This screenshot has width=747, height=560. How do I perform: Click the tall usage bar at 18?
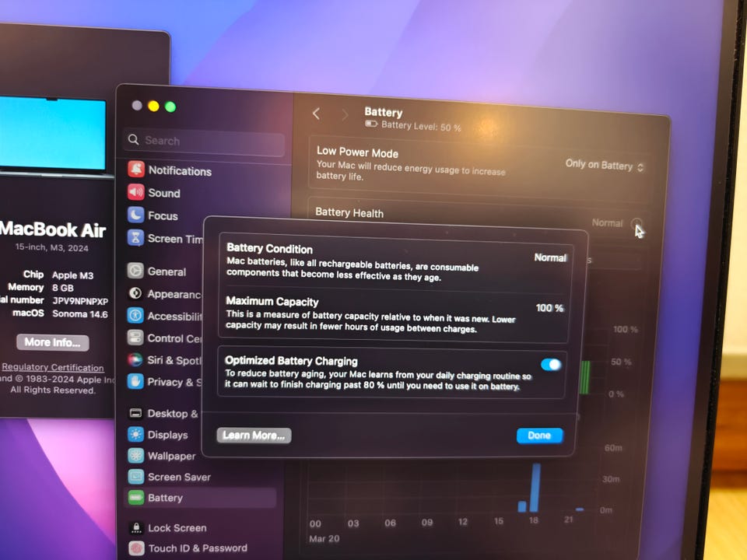tap(535, 487)
